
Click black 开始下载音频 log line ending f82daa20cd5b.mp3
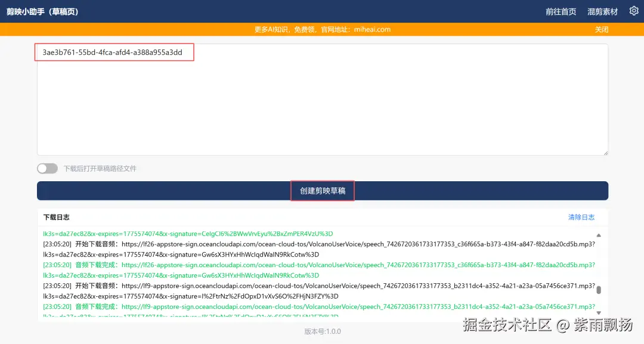(318, 249)
